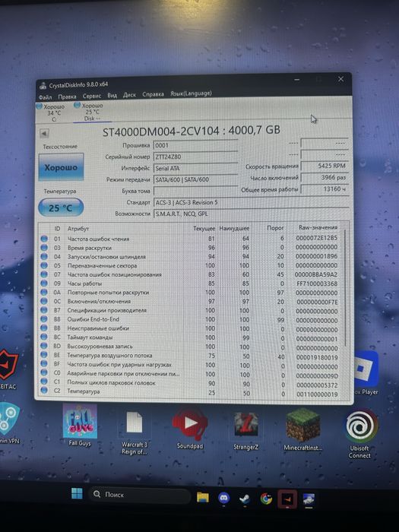The image size is (399, 532).
Task: Select the Disk -- tab at 25 °C
Action: click(91, 112)
